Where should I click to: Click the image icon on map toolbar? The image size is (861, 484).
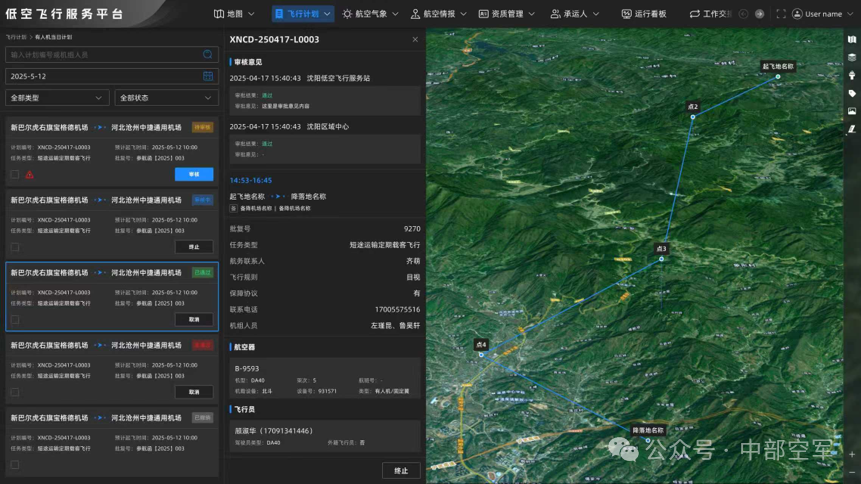pos(852,111)
